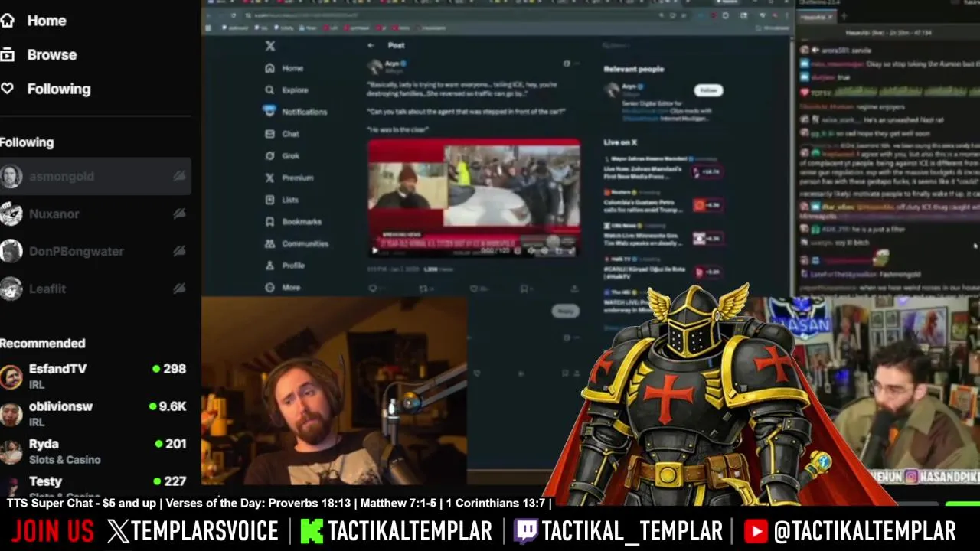Click the repost icon under the post

pyautogui.click(x=423, y=289)
